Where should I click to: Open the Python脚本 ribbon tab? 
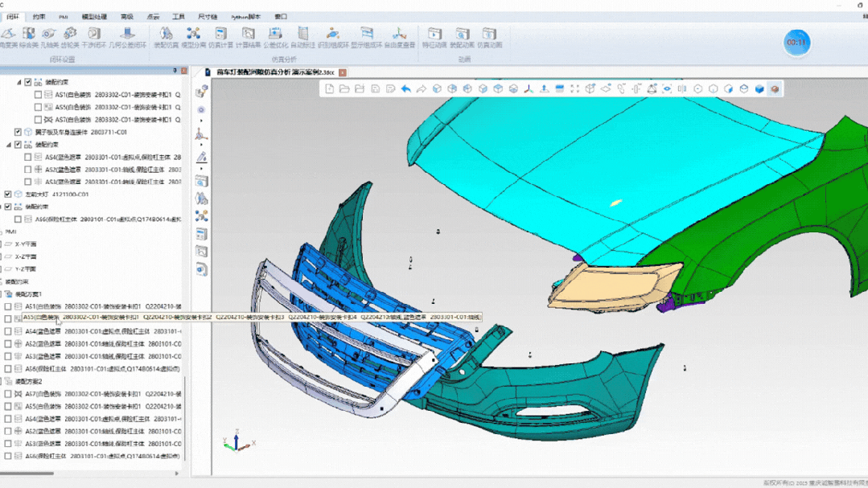coord(246,17)
